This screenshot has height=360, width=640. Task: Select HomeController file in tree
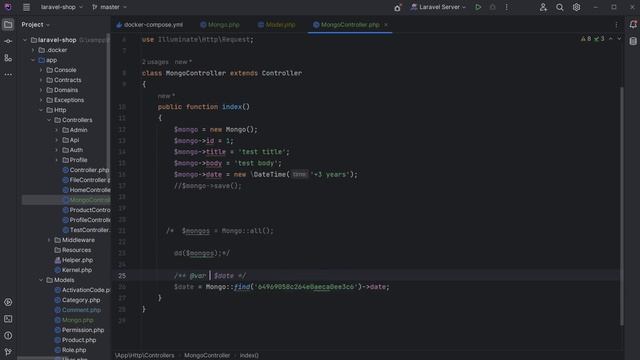86,190
